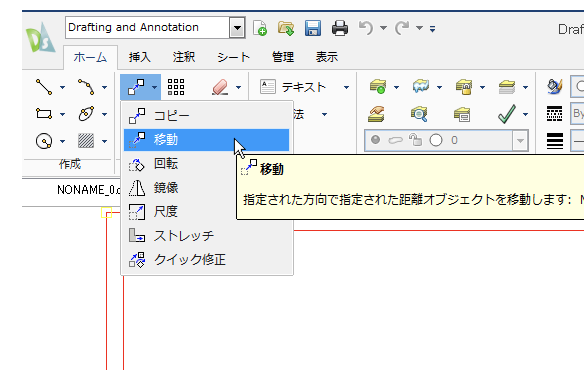Open the 挿入 ribbon tab
584x370 pixels.
[140, 57]
